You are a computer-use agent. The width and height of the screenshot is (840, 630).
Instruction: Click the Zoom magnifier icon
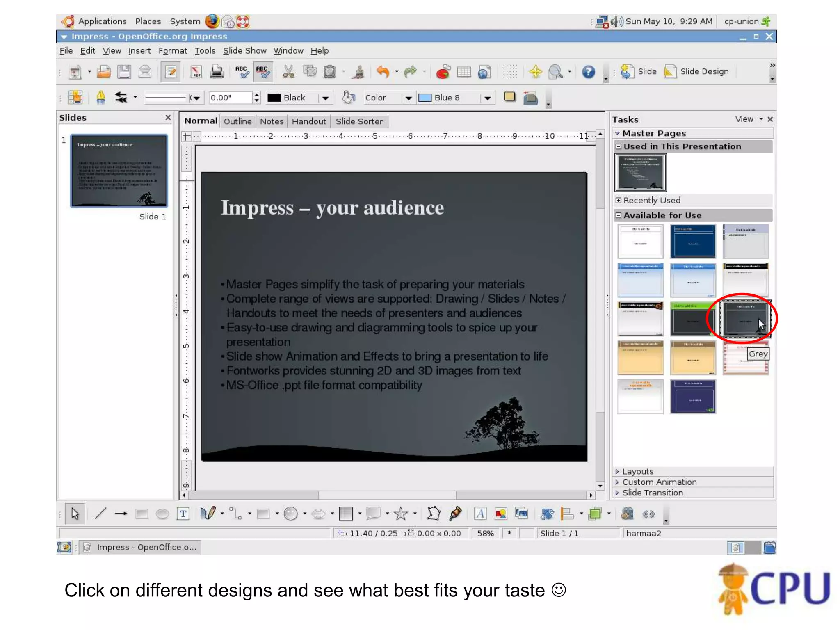click(555, 72)
